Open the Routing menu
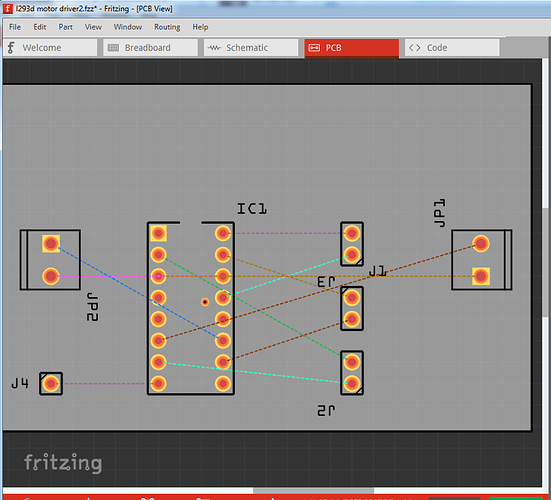Image resolution: width=551 pixels, height=500 pixels. coord(167,27)
